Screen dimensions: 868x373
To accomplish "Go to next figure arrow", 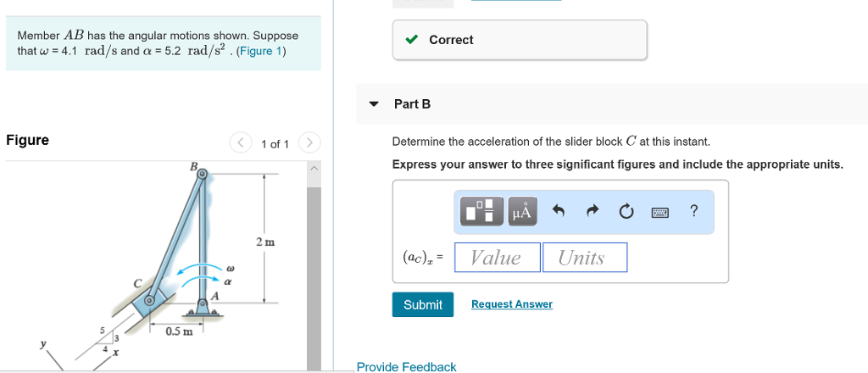I will point(310,142).
